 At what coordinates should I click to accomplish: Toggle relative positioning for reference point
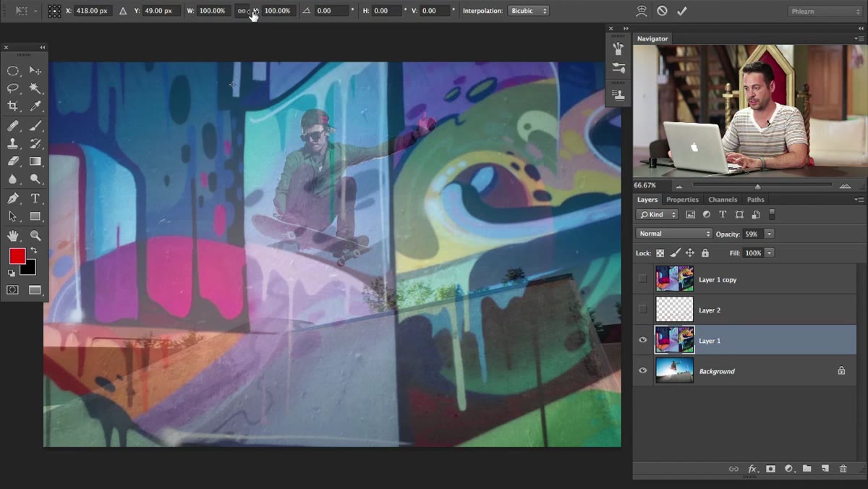[x=122, y=11]
